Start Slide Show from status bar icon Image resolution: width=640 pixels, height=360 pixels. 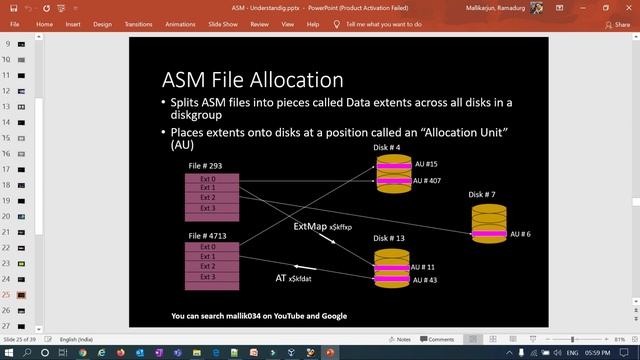point(533,339)
